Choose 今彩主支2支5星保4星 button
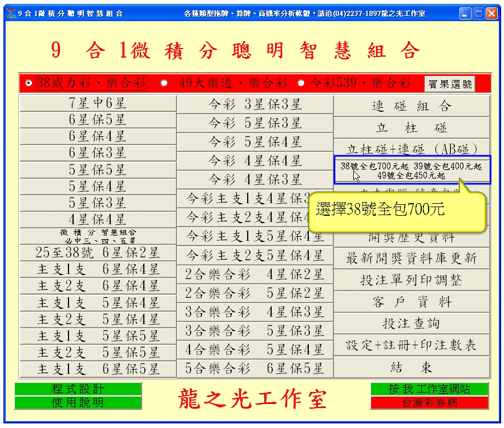Image resolution: width=504 pixels, height=428 pixels. (255, 256)
